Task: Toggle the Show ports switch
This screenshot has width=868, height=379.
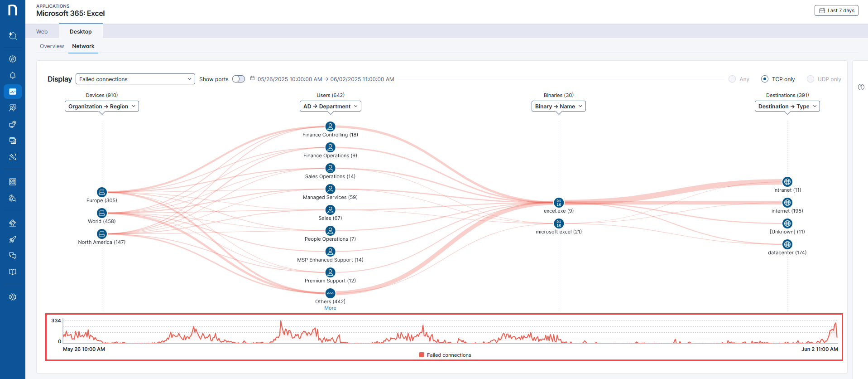Action: tap(239, 79)
